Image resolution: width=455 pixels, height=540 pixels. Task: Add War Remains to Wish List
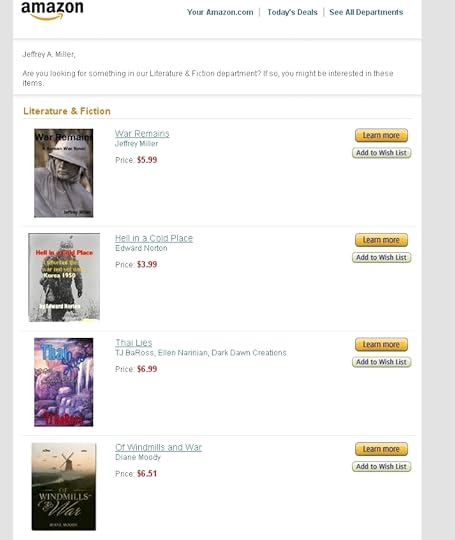[x=382, y=153]
